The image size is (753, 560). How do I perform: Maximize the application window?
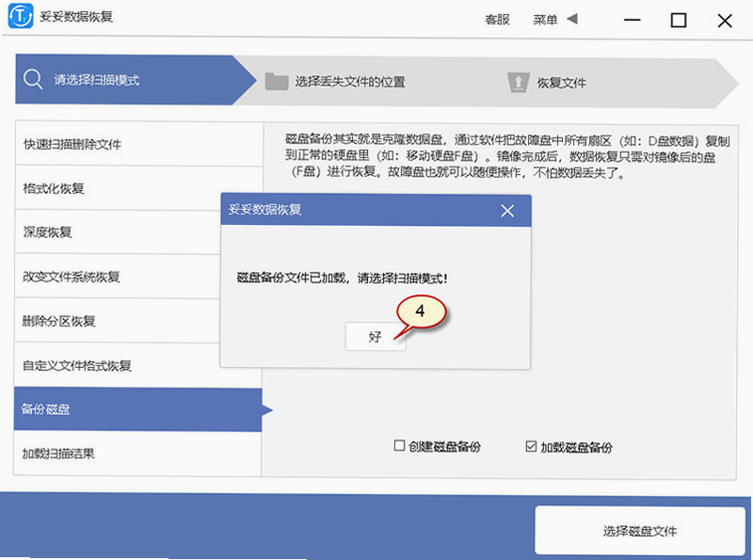pos(678,20)
